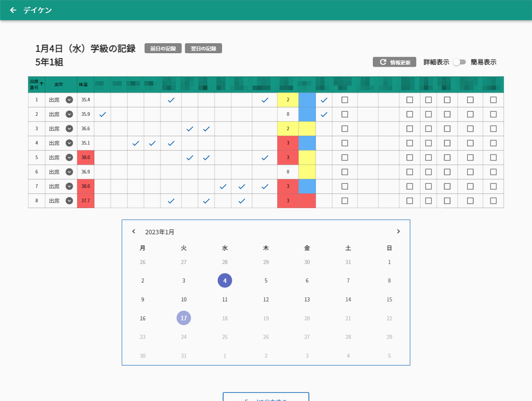
Task: Click a checkmark in student 4's record row
Action: click(x=152, y=143)
